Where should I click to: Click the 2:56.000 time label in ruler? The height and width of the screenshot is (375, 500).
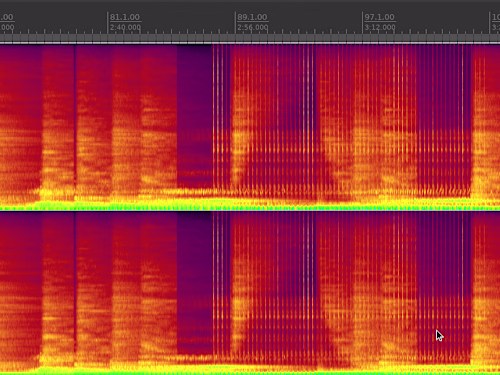(x=253, y=27)
